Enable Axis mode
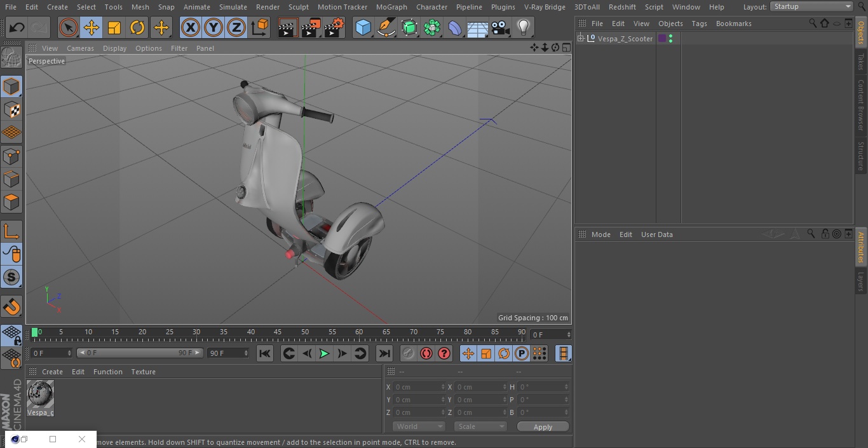 11,231
